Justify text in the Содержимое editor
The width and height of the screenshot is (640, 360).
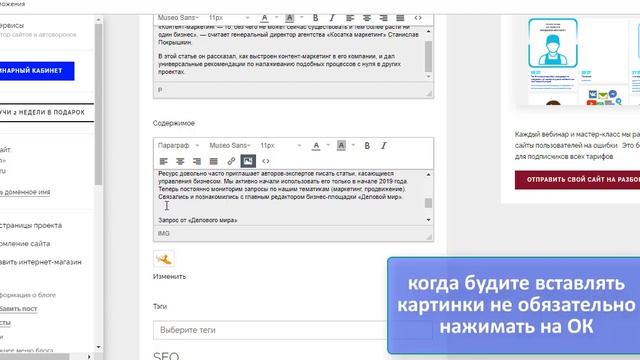click(213, 161)
